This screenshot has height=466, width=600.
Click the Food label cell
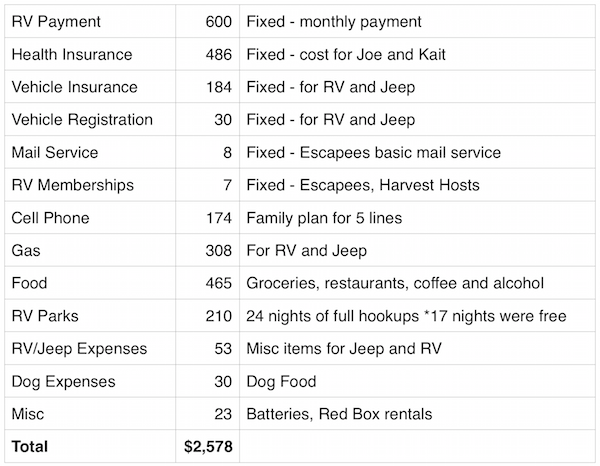(90, 283)
